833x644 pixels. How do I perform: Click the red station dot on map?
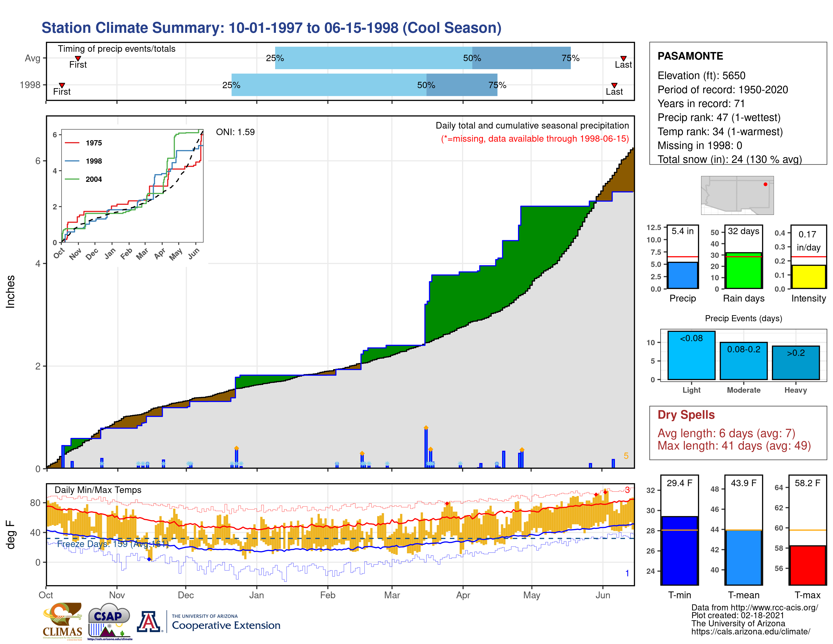tap(765, 184)
